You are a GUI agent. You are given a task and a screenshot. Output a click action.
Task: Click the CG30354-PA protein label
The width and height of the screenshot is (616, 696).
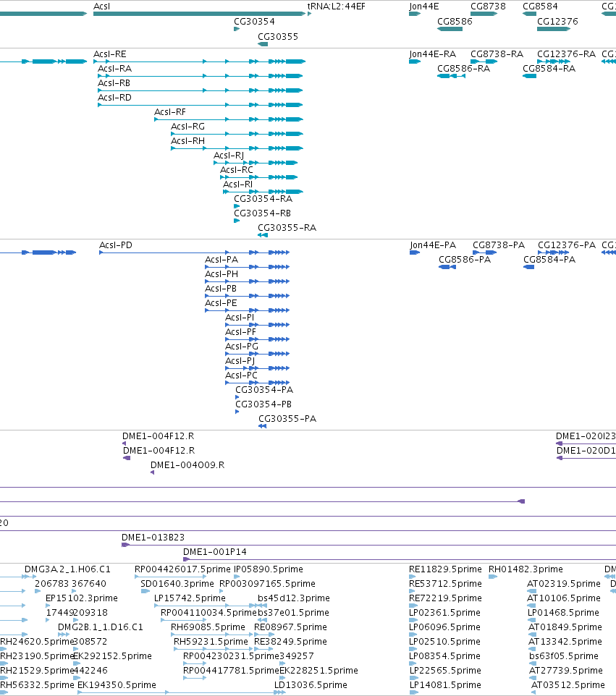264,390
